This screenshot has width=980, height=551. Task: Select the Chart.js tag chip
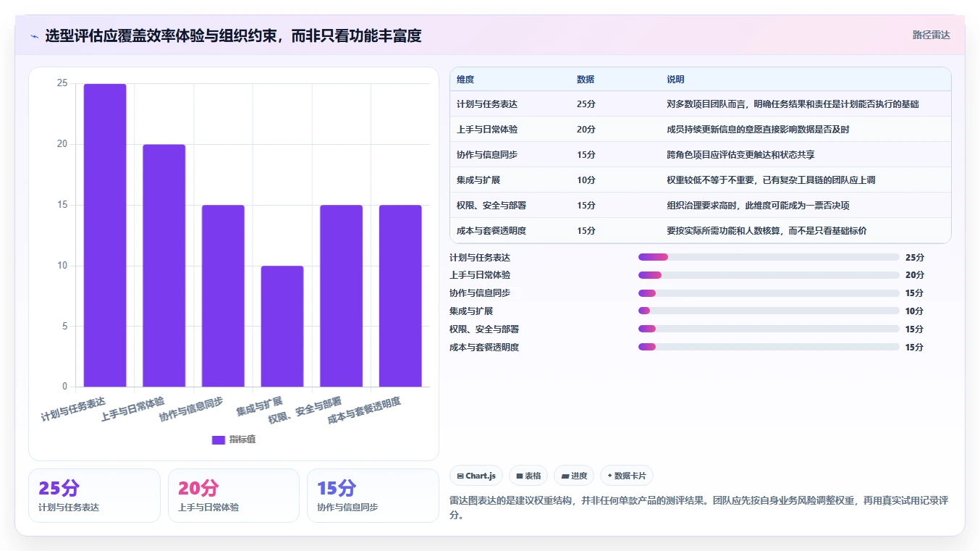[x=476, y=476]
